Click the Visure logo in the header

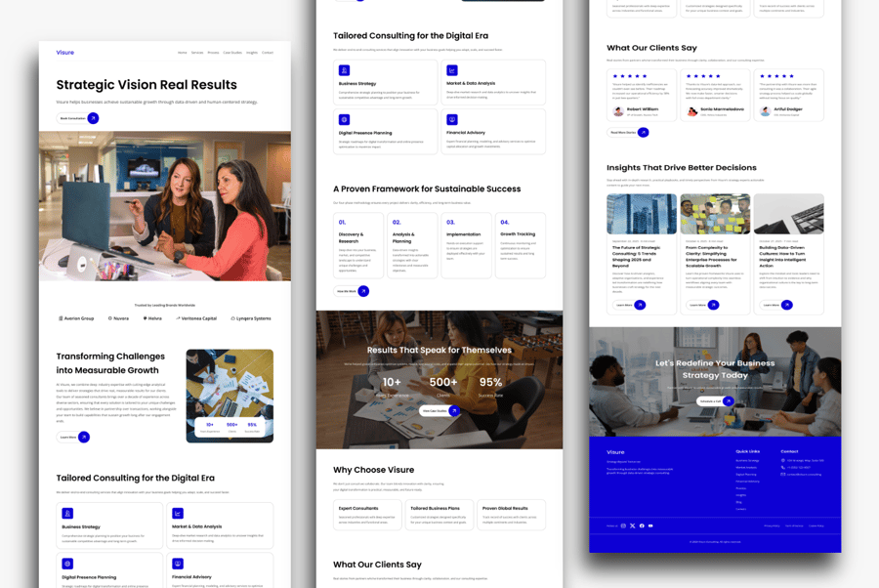64,53
